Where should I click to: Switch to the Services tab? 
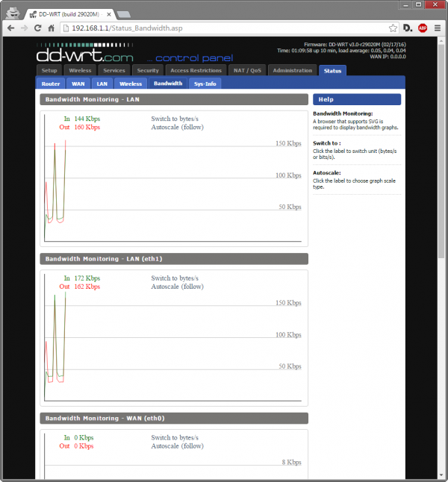[114, 70]
